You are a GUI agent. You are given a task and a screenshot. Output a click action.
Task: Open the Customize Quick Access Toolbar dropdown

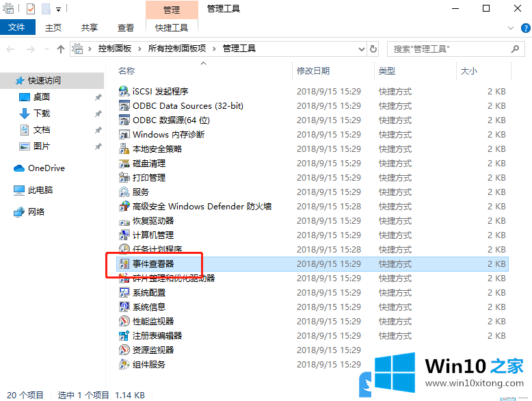tap(58, 9)
